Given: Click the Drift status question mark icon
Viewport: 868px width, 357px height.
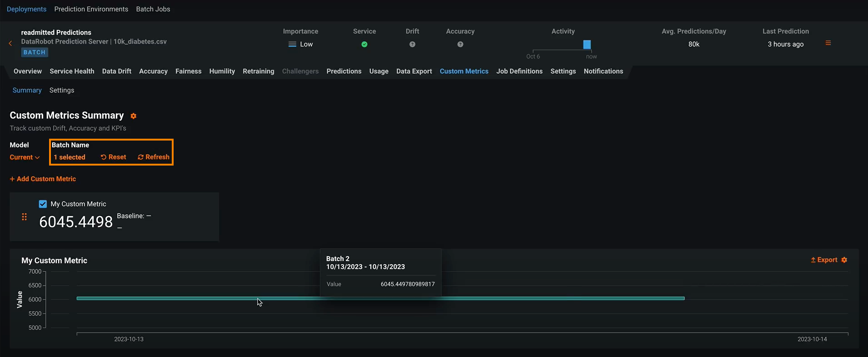Looking at the screenshot, I should (x=412, y=45).
